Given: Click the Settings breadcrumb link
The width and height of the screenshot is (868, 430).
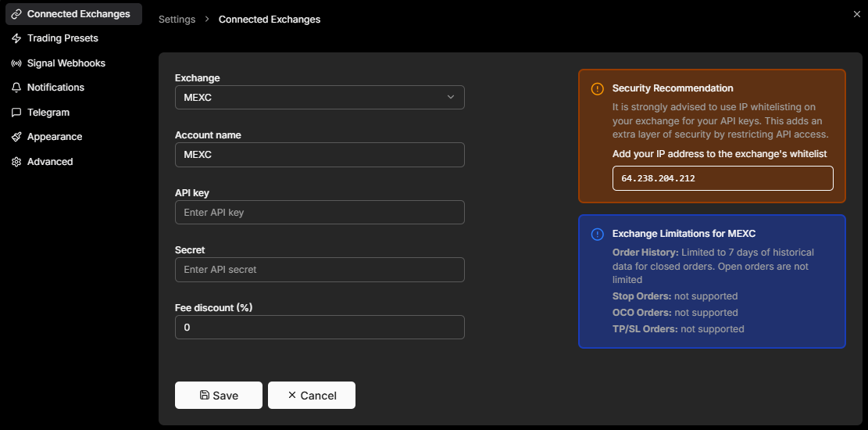Looking at the screenshot, I should [177, 19].
